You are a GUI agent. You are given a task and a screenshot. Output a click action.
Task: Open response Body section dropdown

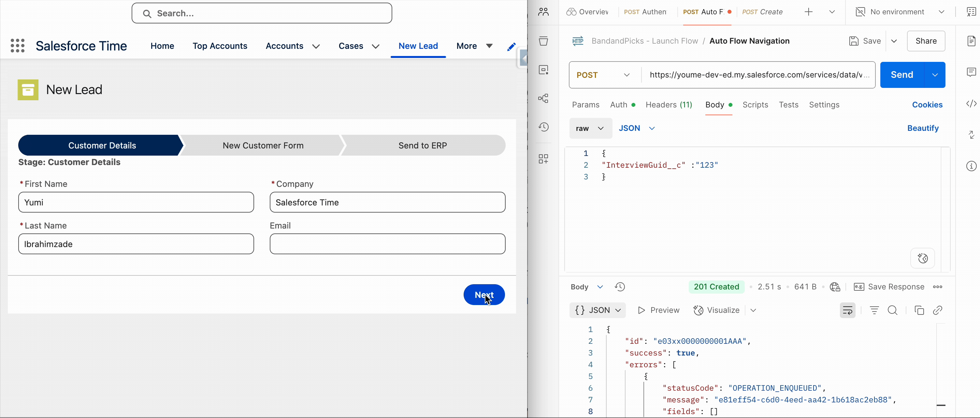click(x=587, y=287)
